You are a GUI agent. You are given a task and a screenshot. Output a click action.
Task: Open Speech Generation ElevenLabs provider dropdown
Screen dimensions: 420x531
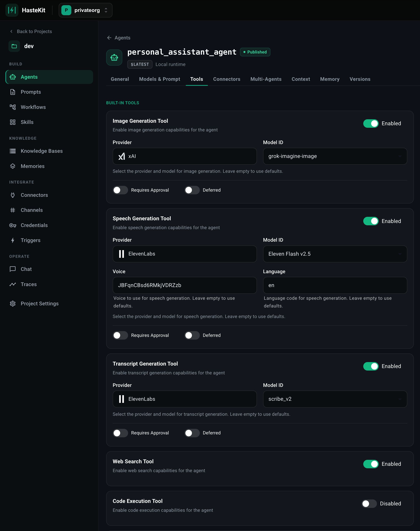pos(185,254)
